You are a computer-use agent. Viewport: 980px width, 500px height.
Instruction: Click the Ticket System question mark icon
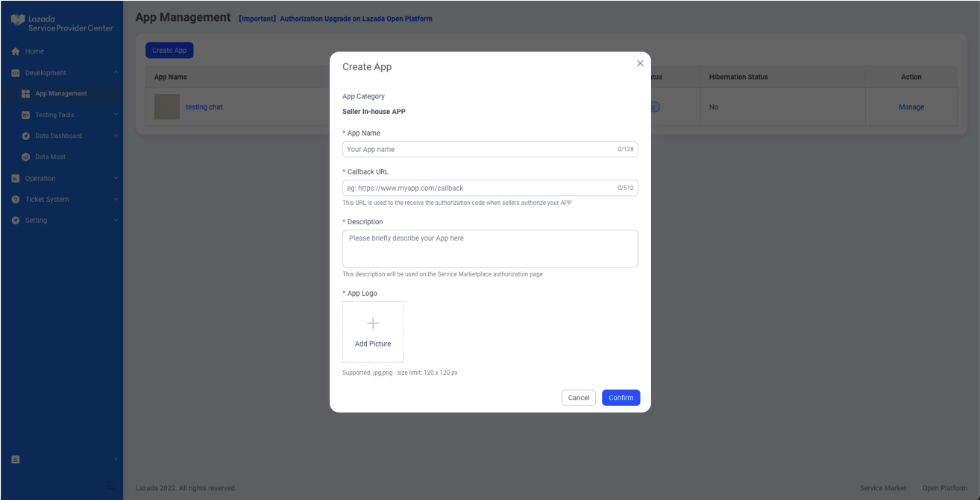[x=15, y=200]
